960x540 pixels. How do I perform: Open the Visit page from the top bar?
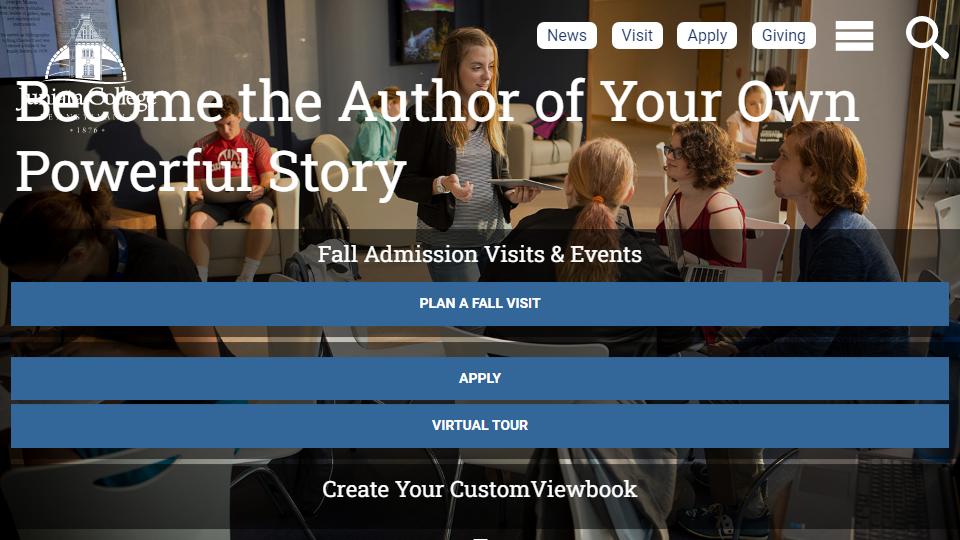(x=637, y=36)
